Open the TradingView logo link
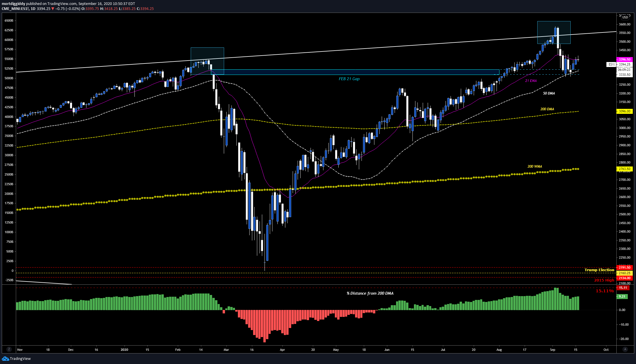The width and height of the screenshot is (636, 364). coord(16,359)
